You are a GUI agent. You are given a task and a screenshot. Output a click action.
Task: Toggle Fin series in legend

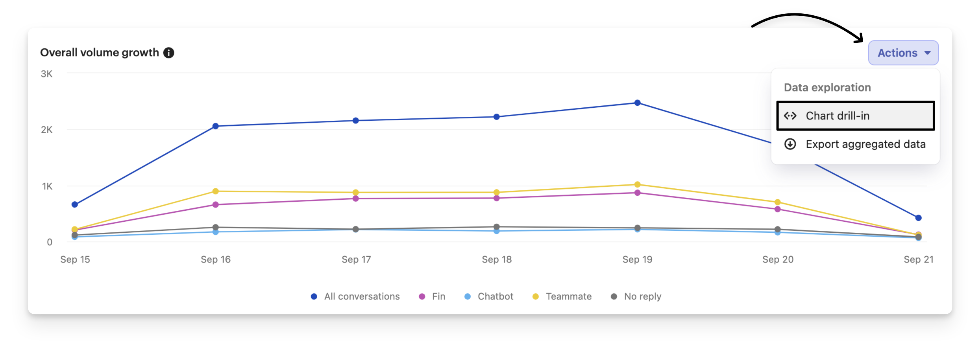click(438, 296)
